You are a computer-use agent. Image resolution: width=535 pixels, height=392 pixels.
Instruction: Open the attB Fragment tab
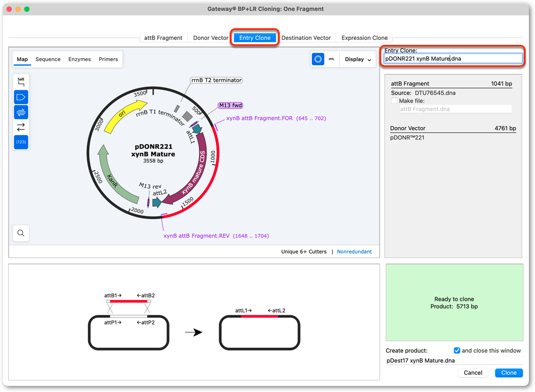click(x=163, y=38)
